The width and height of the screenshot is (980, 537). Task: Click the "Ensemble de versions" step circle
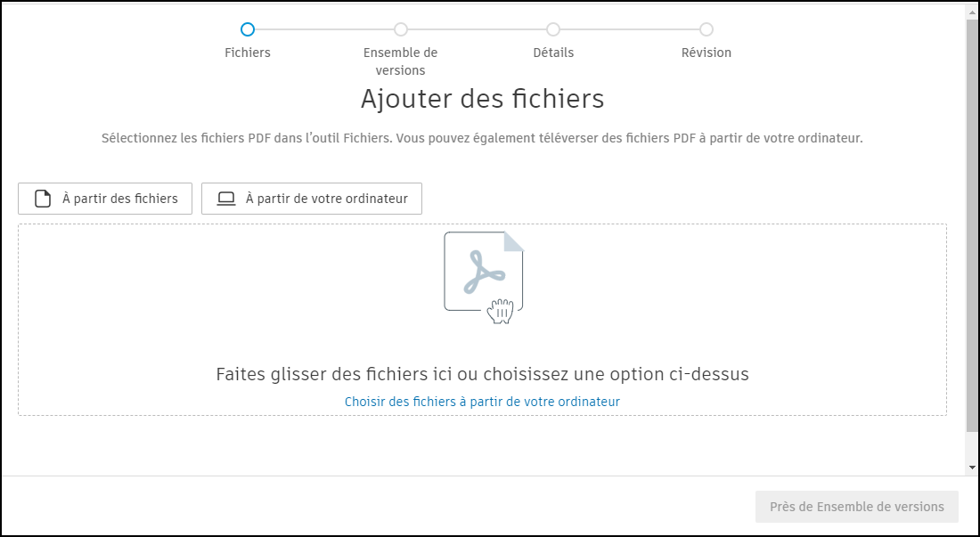pyautogui.click(x=400, y=29)
